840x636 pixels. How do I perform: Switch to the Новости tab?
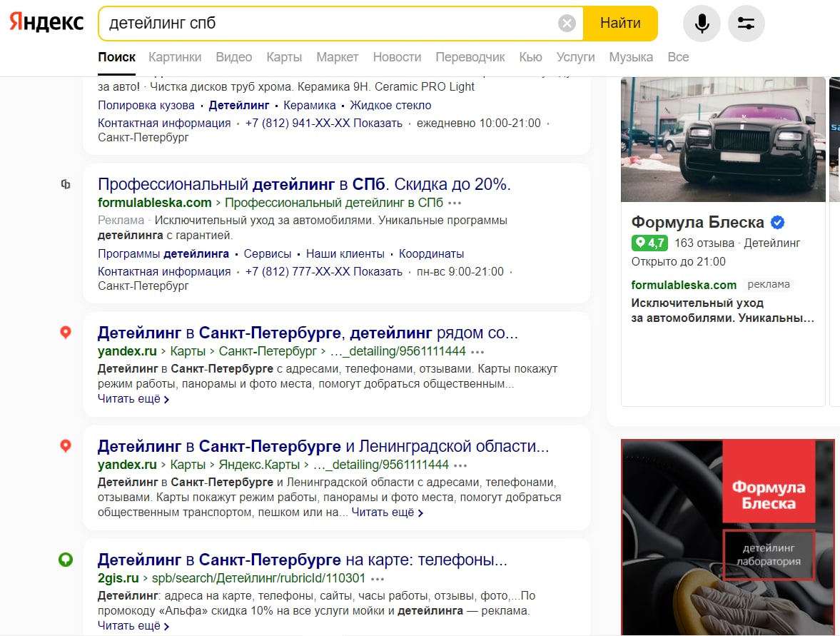click(x=397, y=57)
